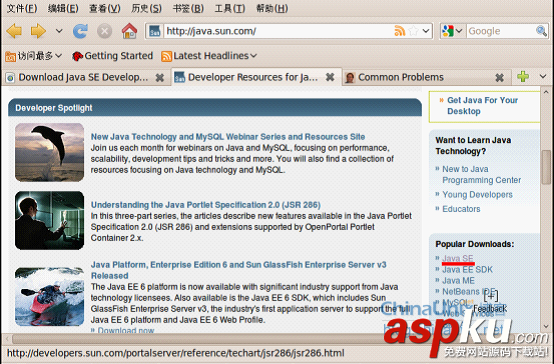Open the 编辑(E) menu
The height and width of the screenshot is (364, 554).
coord(63,8)
